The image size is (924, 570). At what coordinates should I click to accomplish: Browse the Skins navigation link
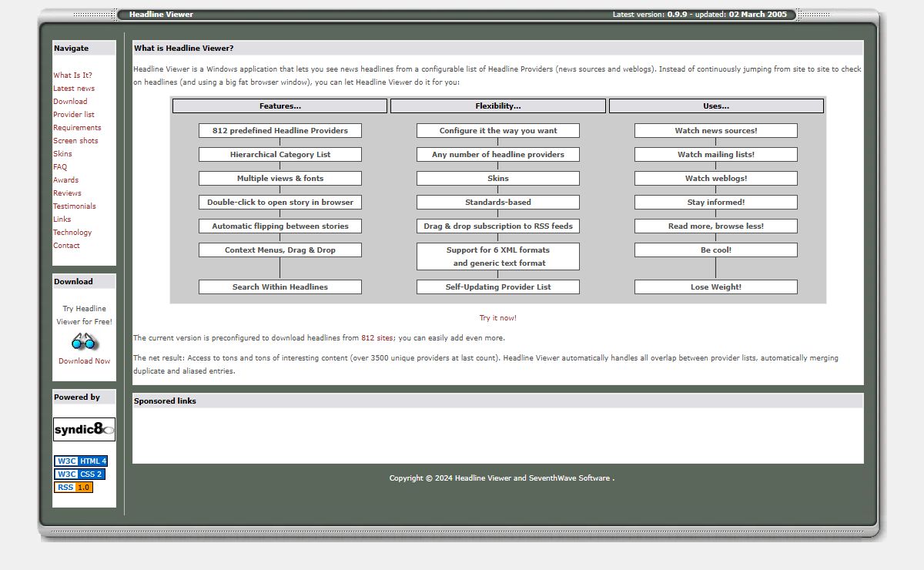[x=62, y=154]
